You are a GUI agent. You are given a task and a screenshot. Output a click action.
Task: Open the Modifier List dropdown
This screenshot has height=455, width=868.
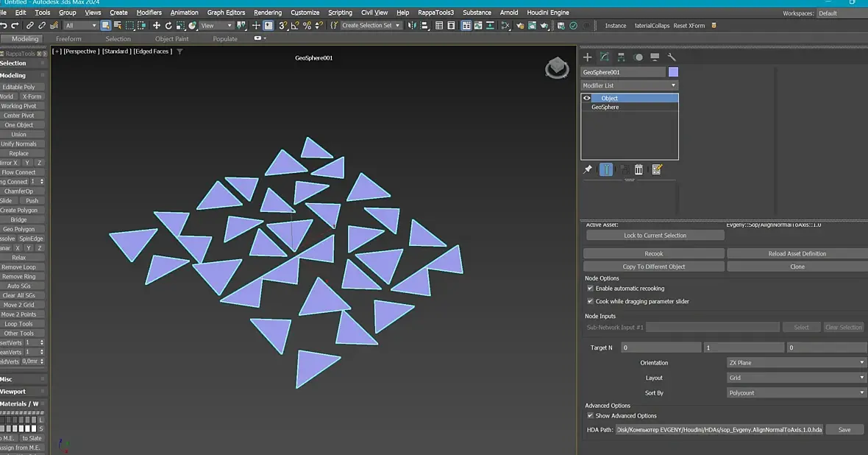(x=630, y=85)
